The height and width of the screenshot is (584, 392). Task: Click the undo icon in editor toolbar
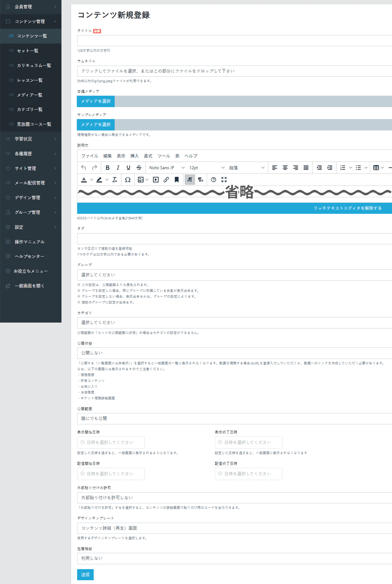[x=84, y=168]
